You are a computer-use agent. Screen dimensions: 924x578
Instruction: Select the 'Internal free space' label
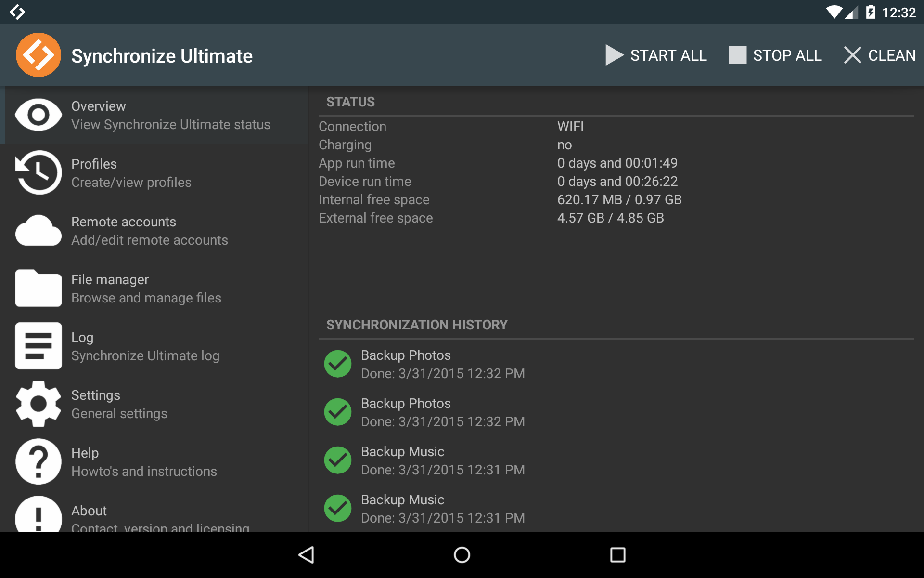(x=374, y=199)
